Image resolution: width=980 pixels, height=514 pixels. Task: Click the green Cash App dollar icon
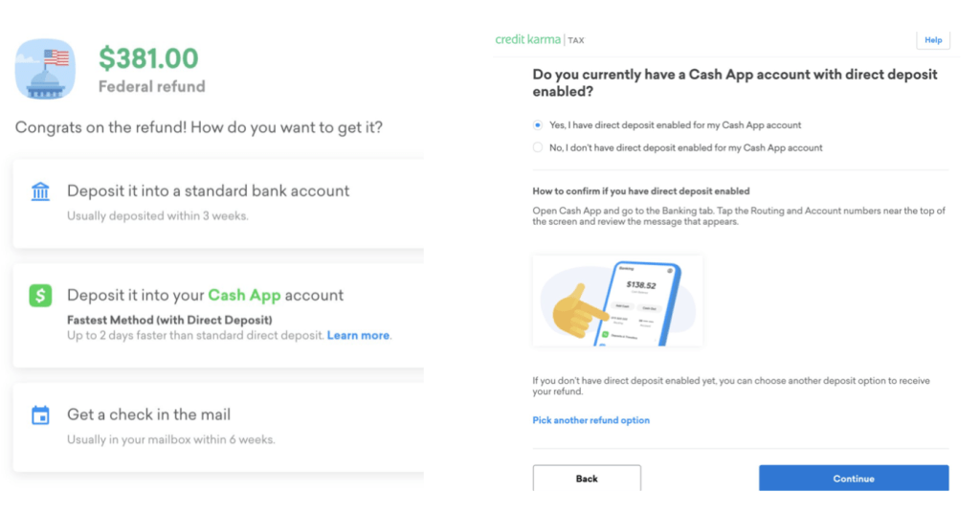tap(40, 296)
